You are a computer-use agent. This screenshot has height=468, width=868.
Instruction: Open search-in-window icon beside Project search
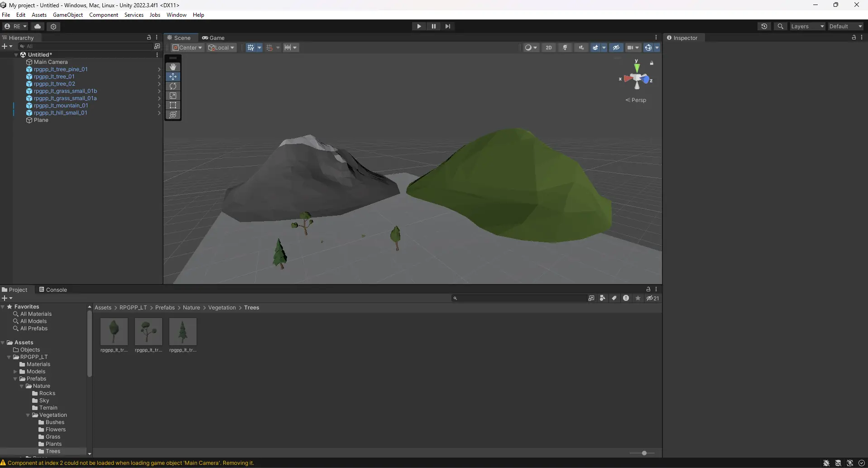pyautogui.click(x=591, y=298)
